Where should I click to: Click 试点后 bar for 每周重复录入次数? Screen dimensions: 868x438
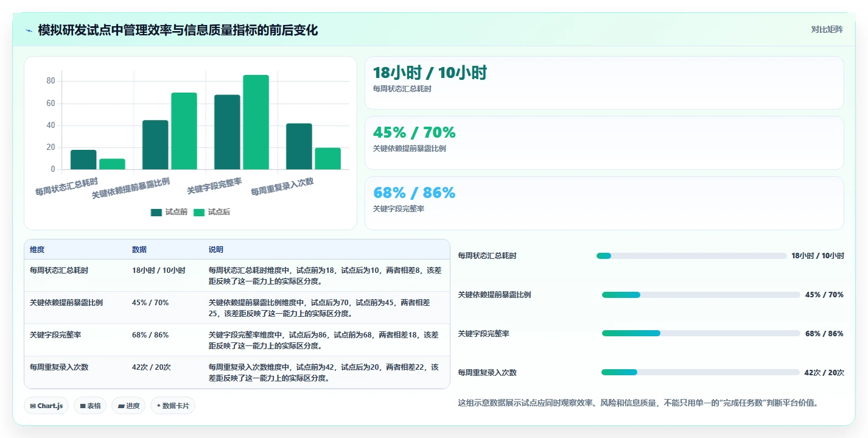327,158
